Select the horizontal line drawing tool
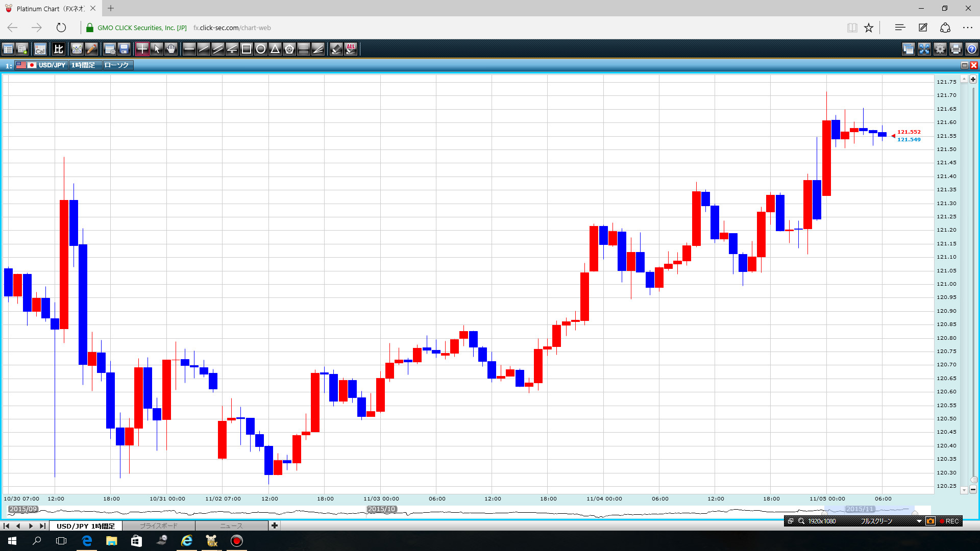The image size is (980, 551). [x=189, y=49]
